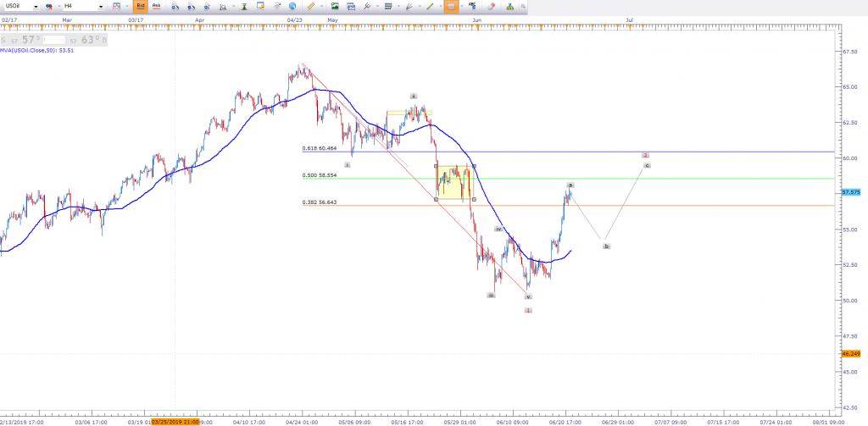
Task: Click the eraser tool icon
Action: pos(490,7)
